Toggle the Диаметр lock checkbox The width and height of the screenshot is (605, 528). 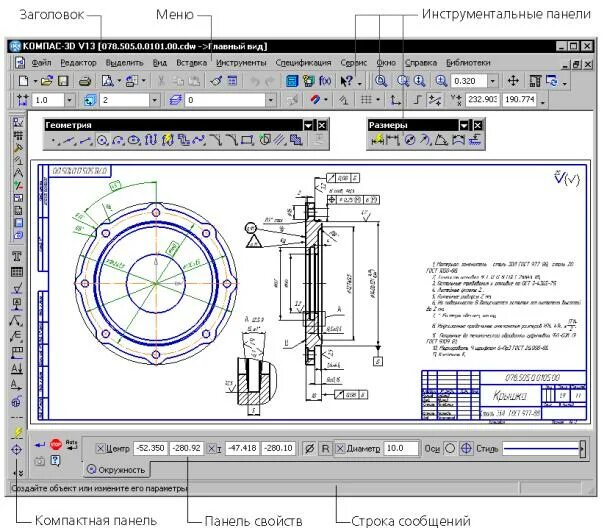340,448
